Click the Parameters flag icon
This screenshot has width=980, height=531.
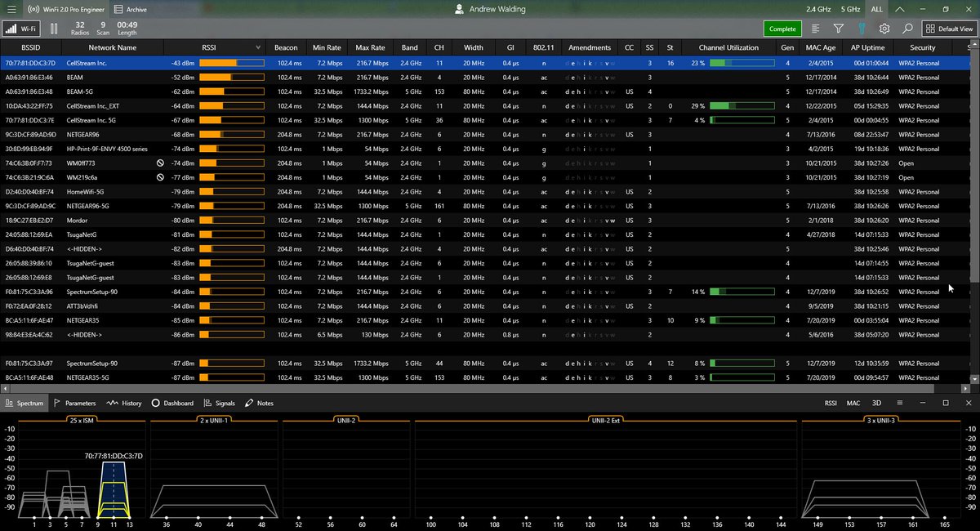58,403
